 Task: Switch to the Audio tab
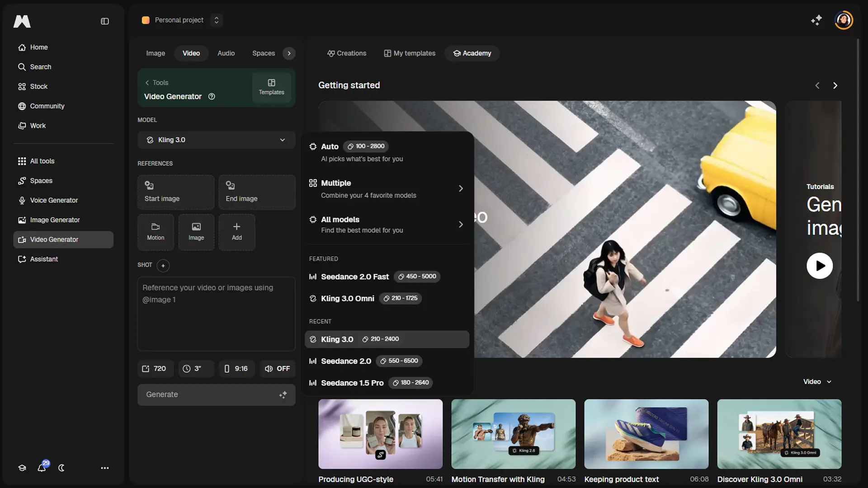coord(226,53)
